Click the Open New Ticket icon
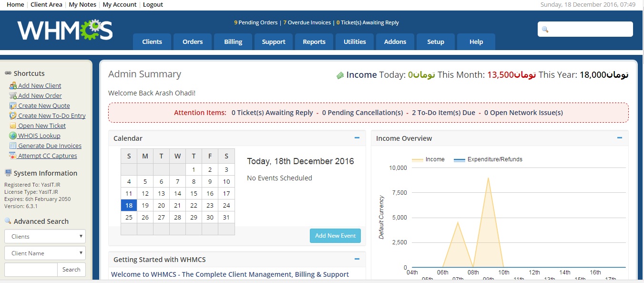This screenshot has height=283, width=644. (x=13, y=126)
